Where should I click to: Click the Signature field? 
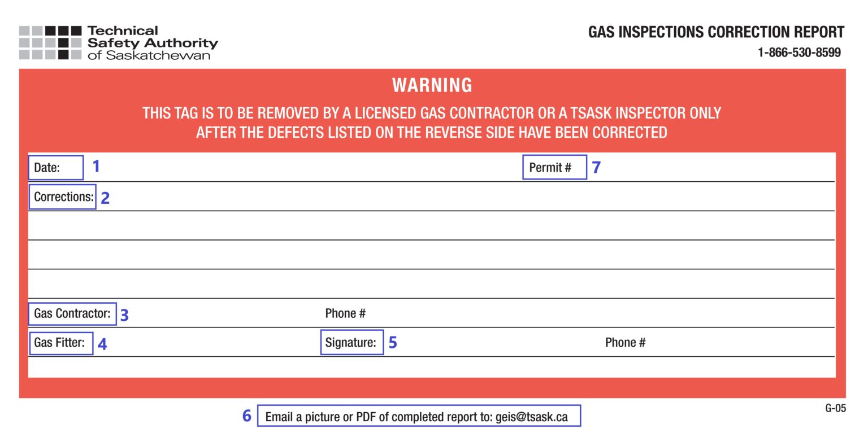click(x=351, y=343)
